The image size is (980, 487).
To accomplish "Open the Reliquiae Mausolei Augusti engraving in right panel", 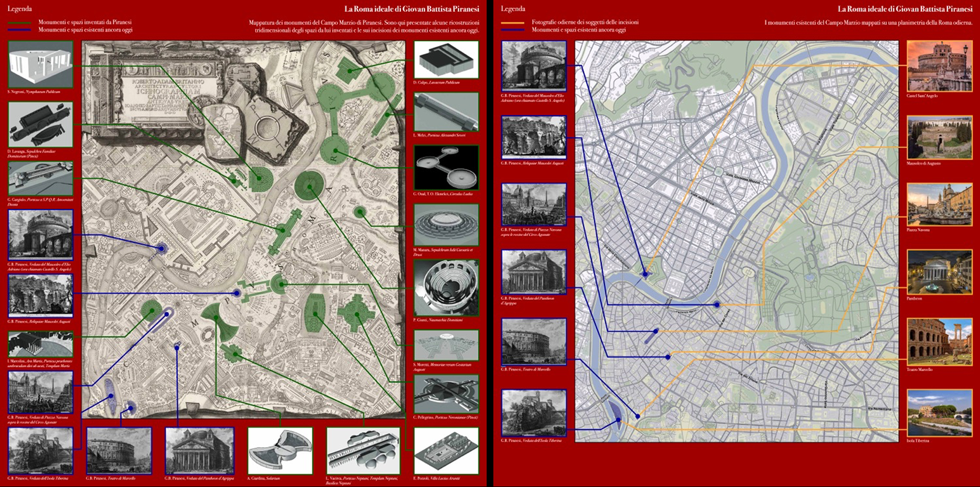I will coord(534,137).
